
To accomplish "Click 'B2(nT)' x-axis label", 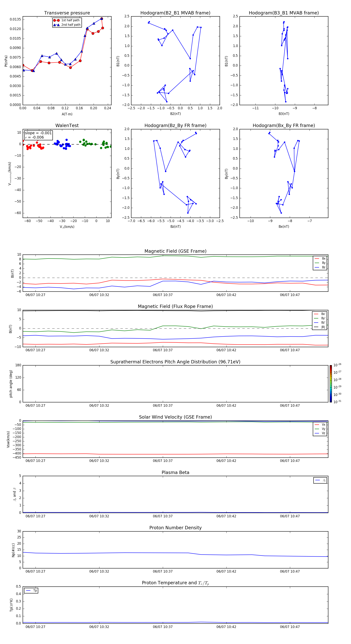I will point(175,114).
